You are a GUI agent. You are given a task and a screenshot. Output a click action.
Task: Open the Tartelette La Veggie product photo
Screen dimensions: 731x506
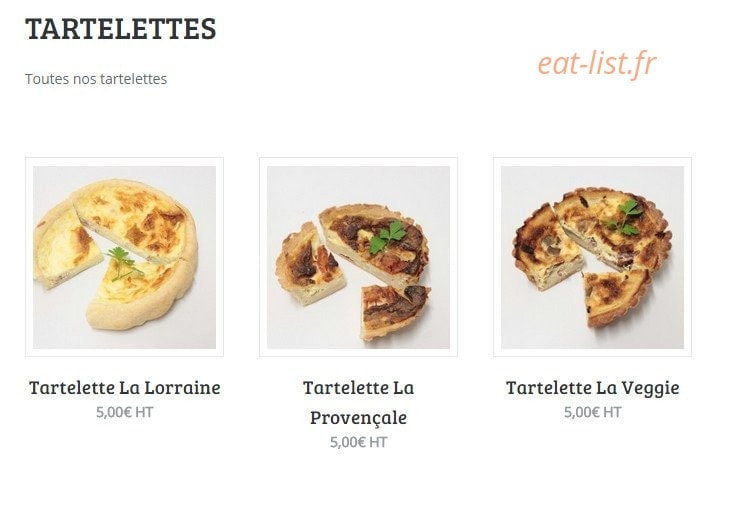click(592, 257)
